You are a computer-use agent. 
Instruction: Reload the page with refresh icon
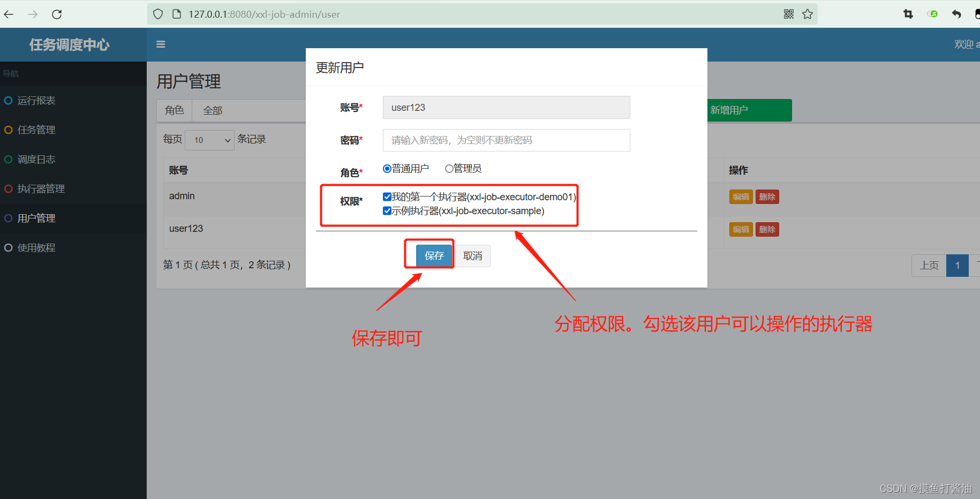(57, 14)
